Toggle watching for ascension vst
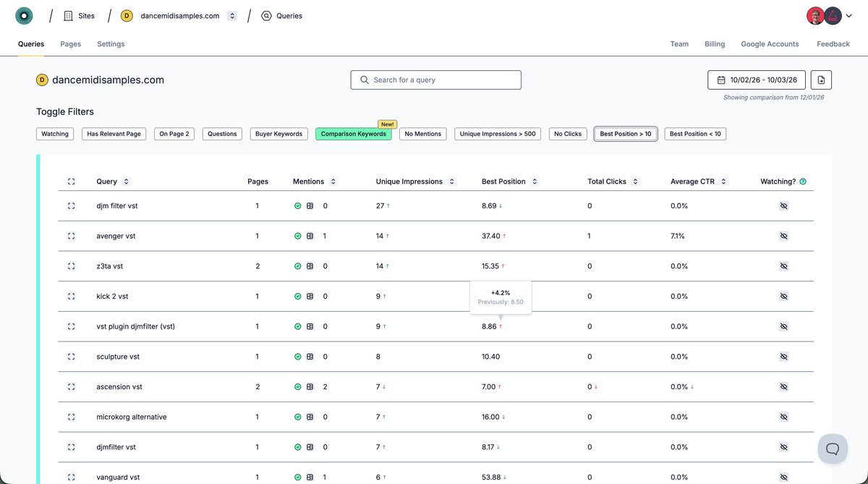The height and width of the screenshot is (484, 868). (x=783, y=387)
